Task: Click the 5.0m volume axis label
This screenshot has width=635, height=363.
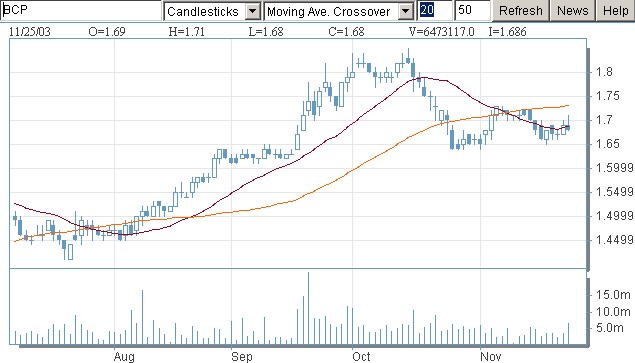Action: [609, 327]
